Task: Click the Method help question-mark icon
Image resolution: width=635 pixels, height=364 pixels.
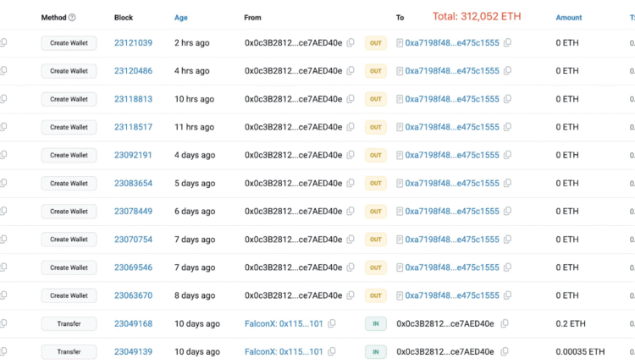Action: coord(72,18)
